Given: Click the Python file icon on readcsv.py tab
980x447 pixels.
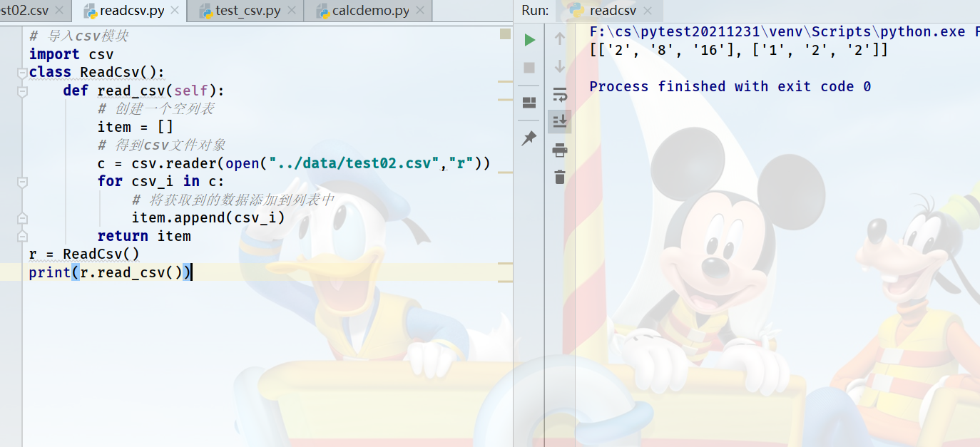Looking at the screenshot, I should (x=90, y=11).
